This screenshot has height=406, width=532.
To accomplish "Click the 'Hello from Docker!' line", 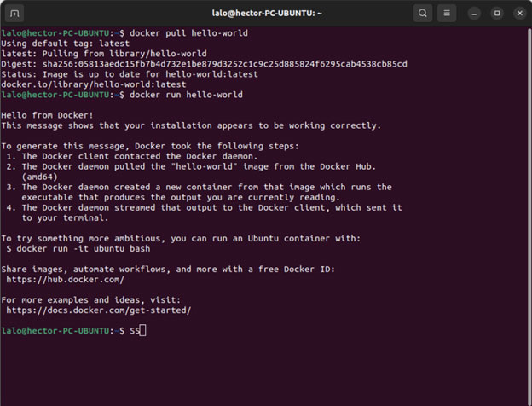I will click(47, 115).
